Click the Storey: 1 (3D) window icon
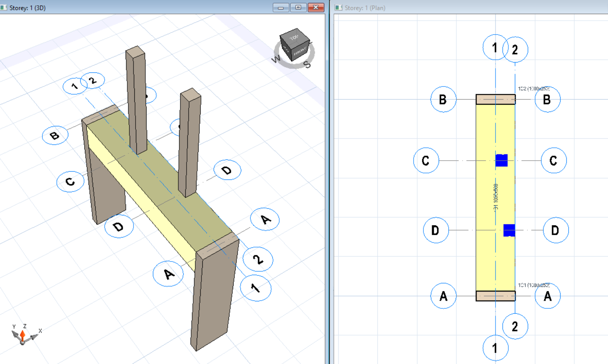This screenshot has height=364, width=608. (x=4, y=8)
